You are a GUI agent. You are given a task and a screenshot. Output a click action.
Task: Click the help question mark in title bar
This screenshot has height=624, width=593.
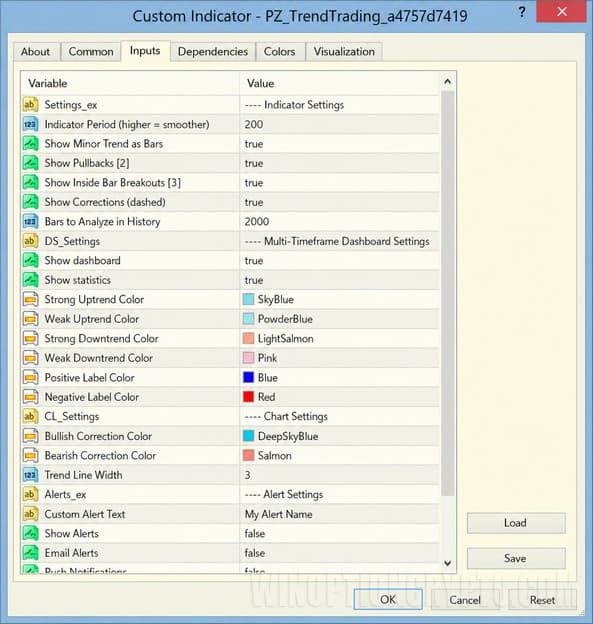[x=522, y=12]
